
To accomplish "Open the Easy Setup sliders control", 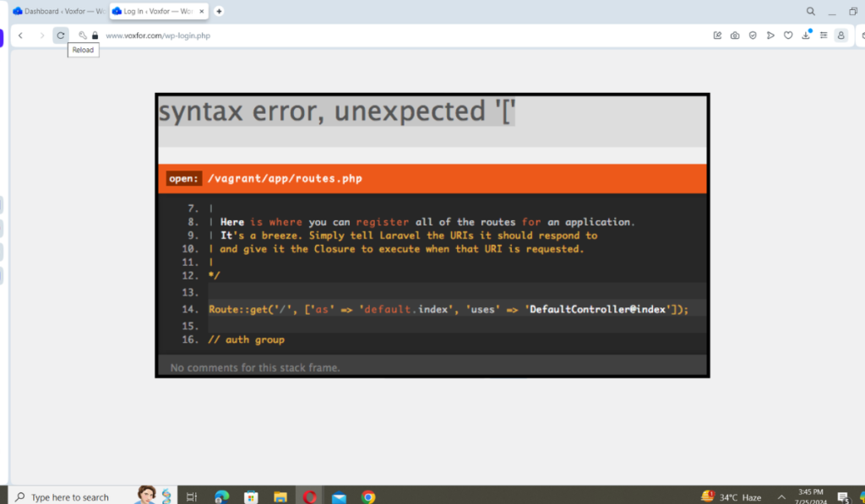I will pyautogui.click(x=824, y=35).
